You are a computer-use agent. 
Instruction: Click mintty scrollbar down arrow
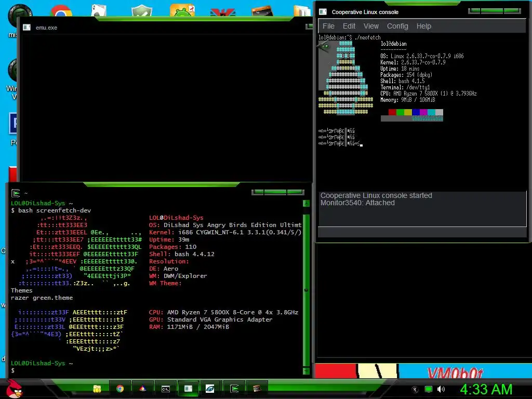(x=306, y=371)
